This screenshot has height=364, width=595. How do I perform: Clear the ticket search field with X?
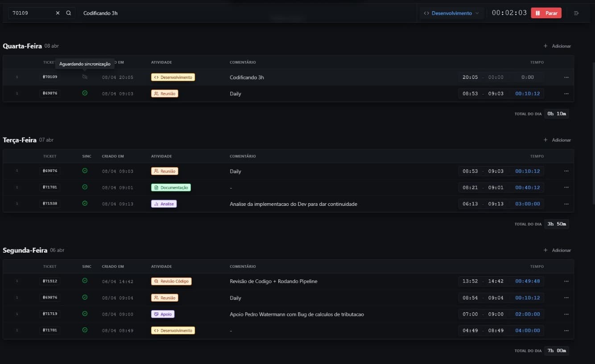[58, 13]
